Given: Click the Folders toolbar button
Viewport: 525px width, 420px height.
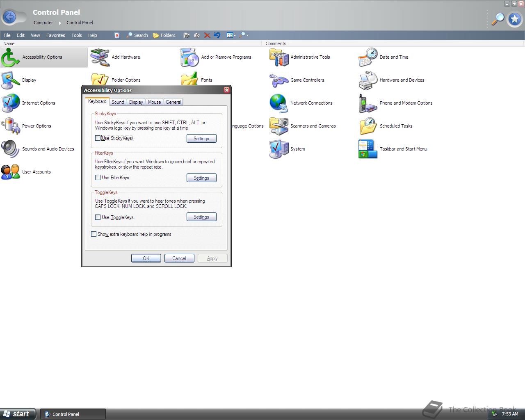Looking at the screenshot, I should click(x=164, y=35).
